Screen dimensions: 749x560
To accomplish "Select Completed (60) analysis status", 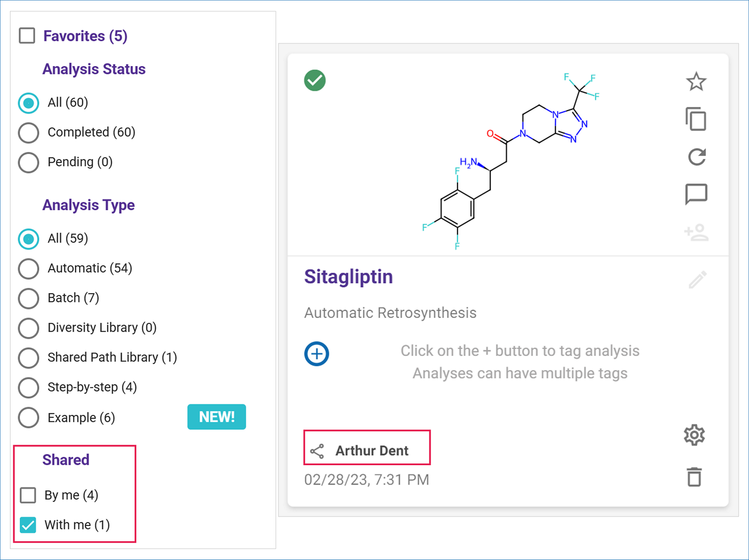I will pos(29,133).
